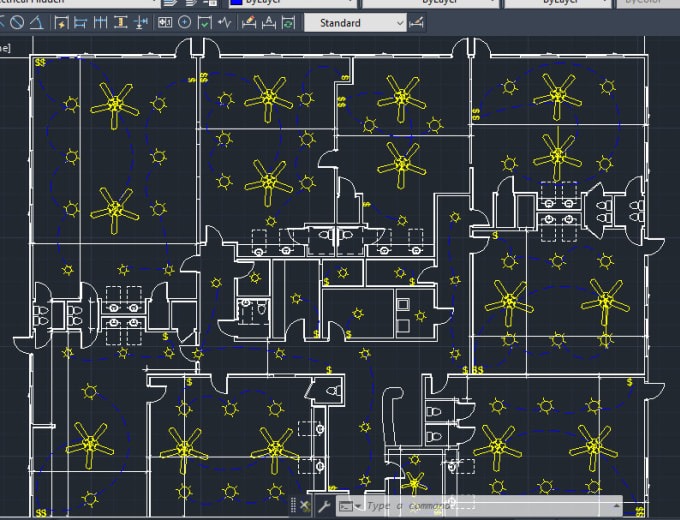This screenshot has width=680, height=520.
Task: Select the Angular dimension tool
Action: 37,22
